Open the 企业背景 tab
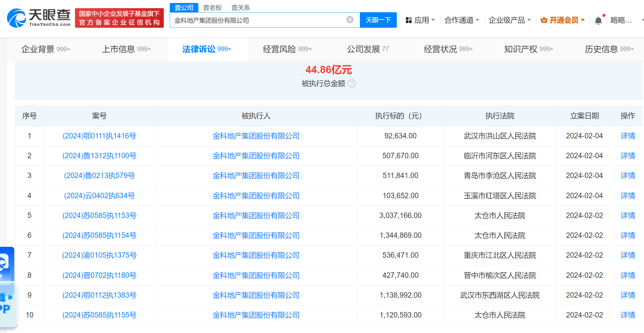Image resolution: width=644 pixels, height=333 pixels. tap(46, 49)
